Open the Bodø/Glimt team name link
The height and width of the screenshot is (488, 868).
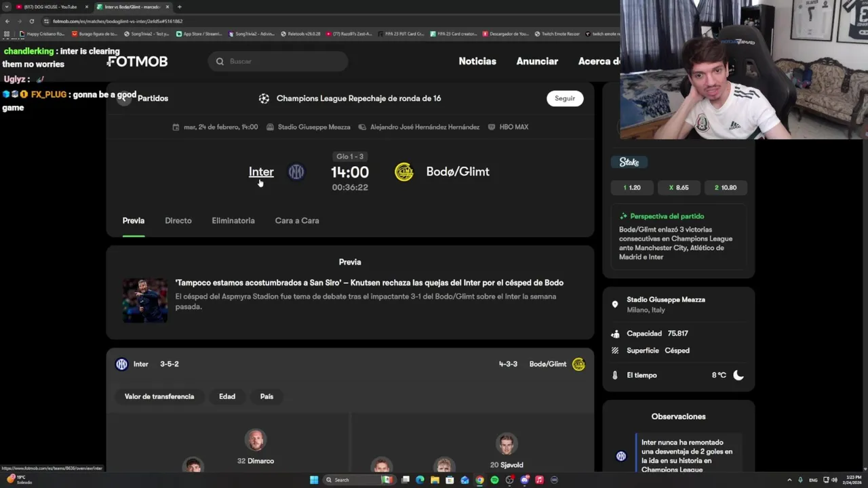[x=458, y=172]
